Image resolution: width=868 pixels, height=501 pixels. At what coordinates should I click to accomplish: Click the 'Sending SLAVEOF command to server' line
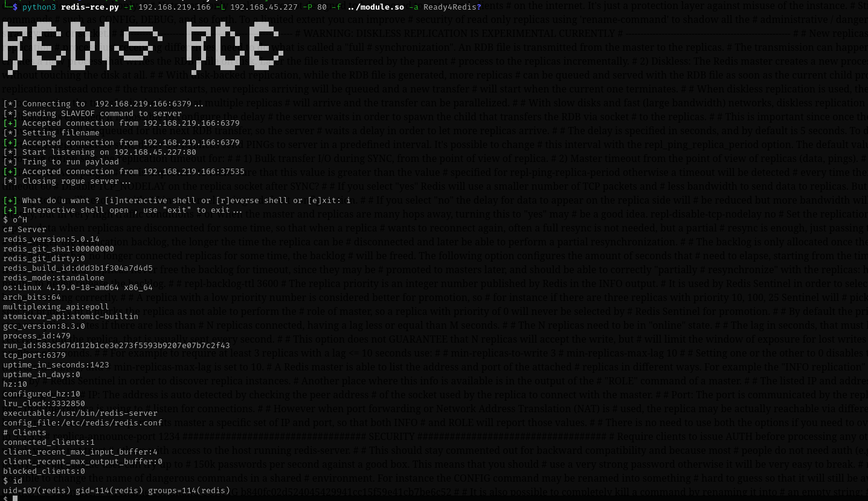tap(92, 114)
